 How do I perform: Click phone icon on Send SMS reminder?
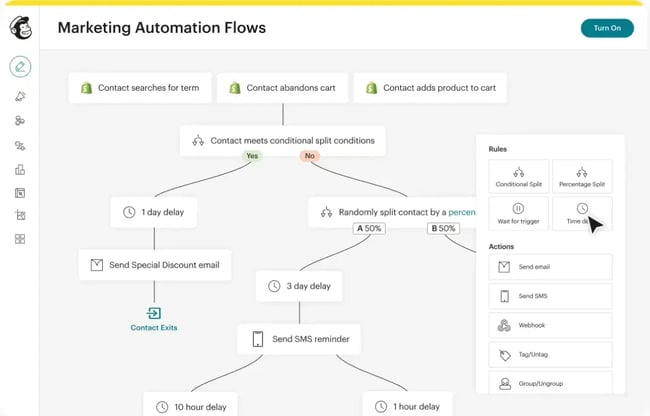(258, 339)
